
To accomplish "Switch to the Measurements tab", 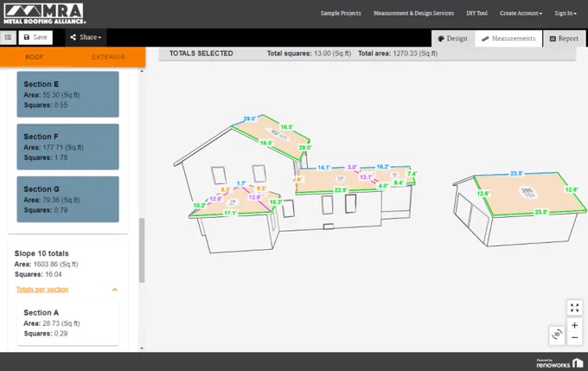I will (x=508, y=39).
